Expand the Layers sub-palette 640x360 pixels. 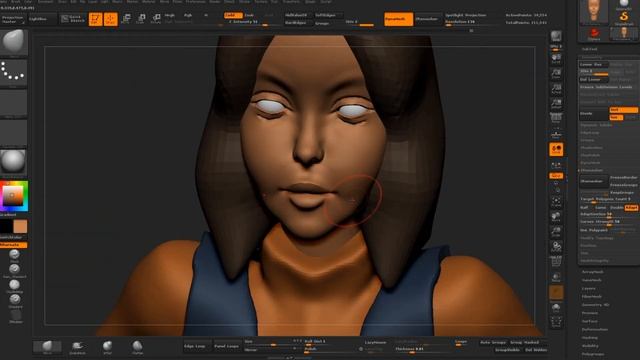pos(589,288)
